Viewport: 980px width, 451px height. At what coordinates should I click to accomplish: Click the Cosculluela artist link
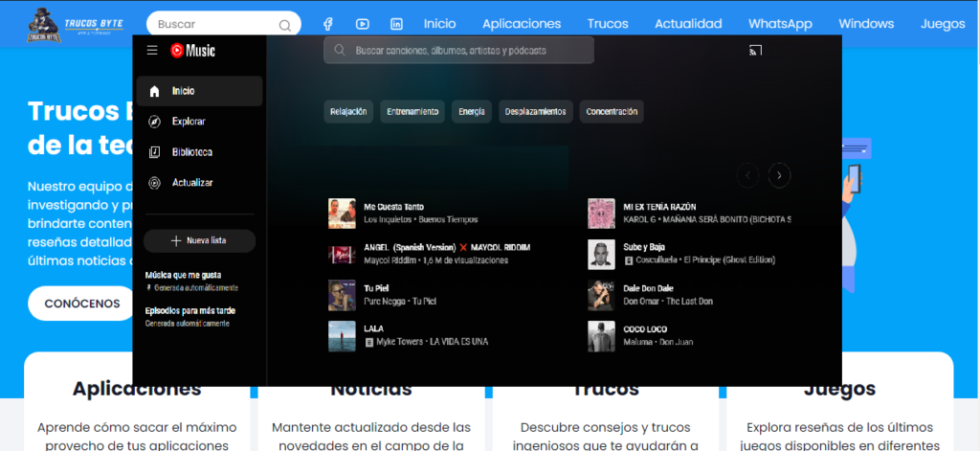[656, 260]
